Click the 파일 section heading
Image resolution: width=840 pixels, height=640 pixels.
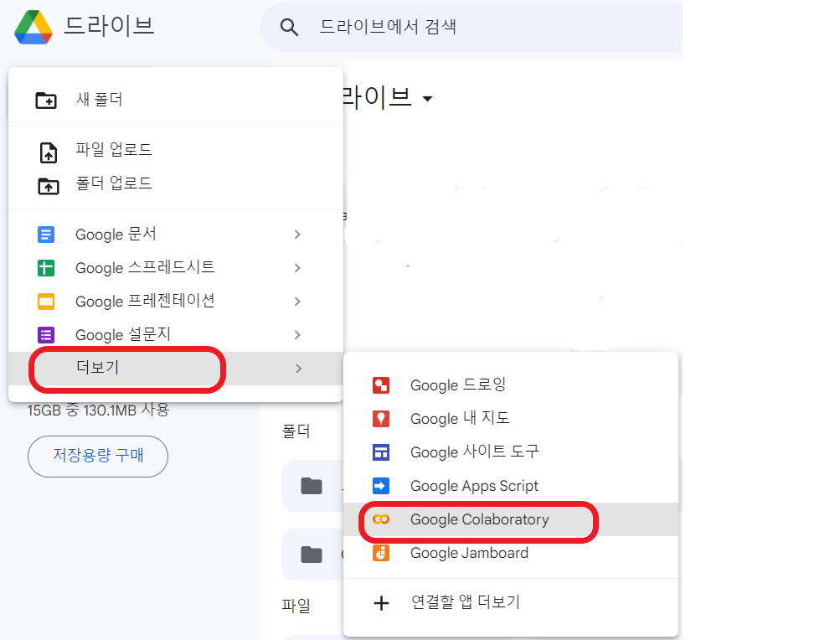click(296, 606)
